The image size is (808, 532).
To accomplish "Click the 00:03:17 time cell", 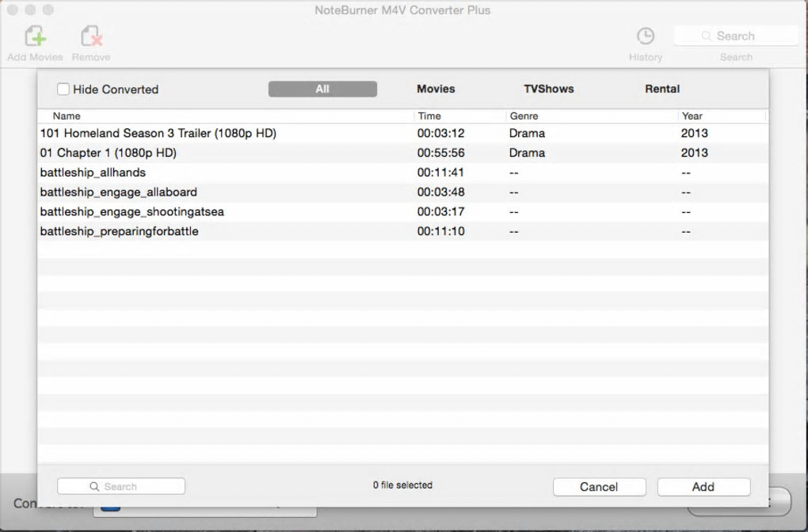I will point(441,211).
